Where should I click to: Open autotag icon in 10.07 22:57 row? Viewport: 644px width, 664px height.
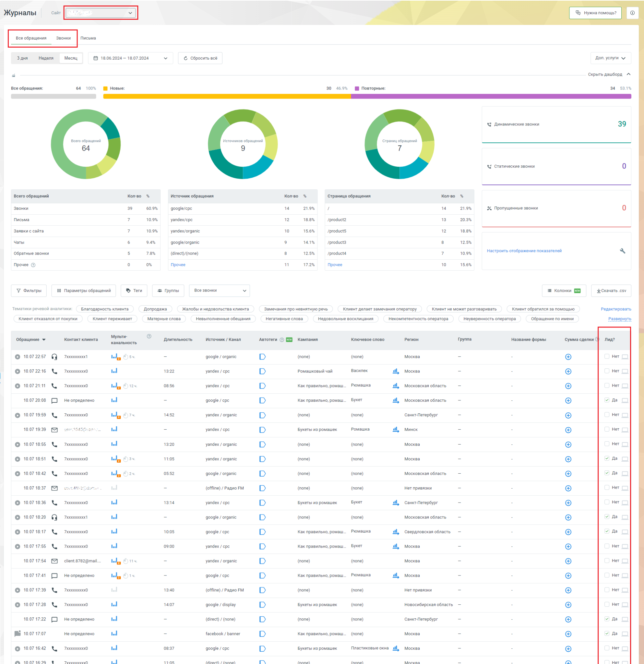(x=262, y=357)
